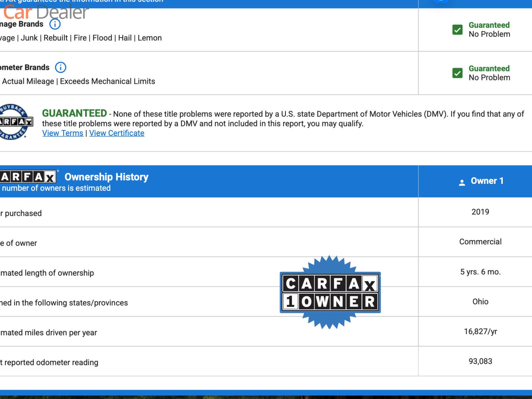Image resolution: width=532 pixels, height=399 pixels.
Task: Click the 93,083 odometer reading
Action: click(480, 361)
